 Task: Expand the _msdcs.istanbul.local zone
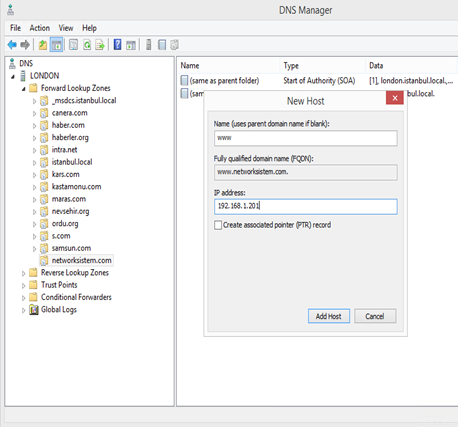[34, 101]
